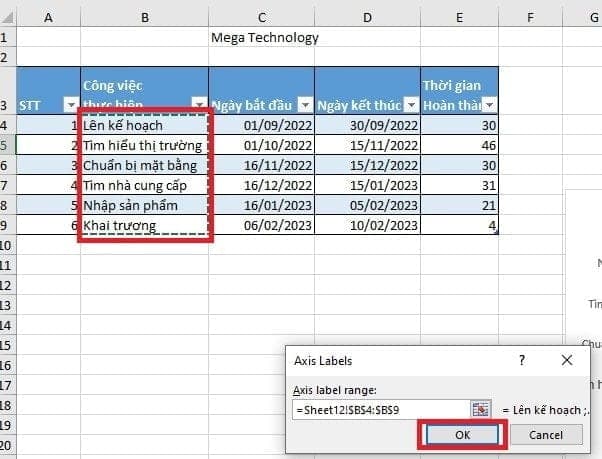Open the Thời gian Hoàn thành filter dropdown

click(x=490, y=104)
